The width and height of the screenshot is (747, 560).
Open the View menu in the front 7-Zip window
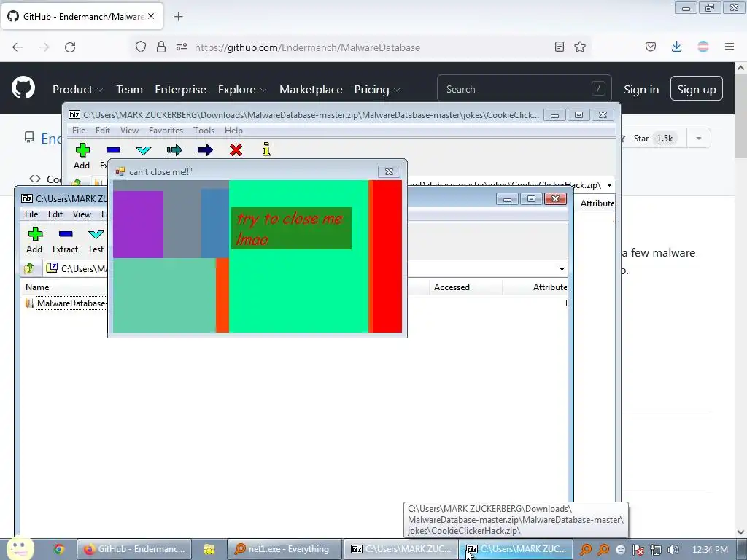point(82,214)
